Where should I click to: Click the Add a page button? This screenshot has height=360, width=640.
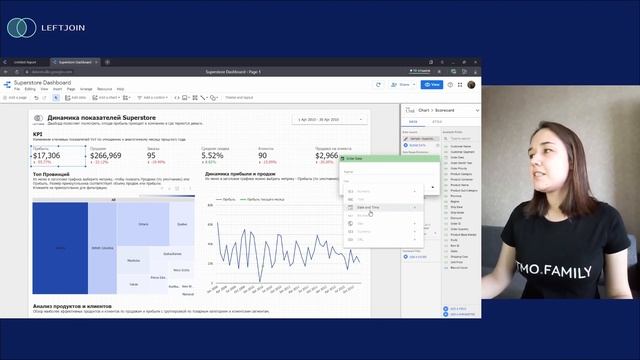click(15, 98)
